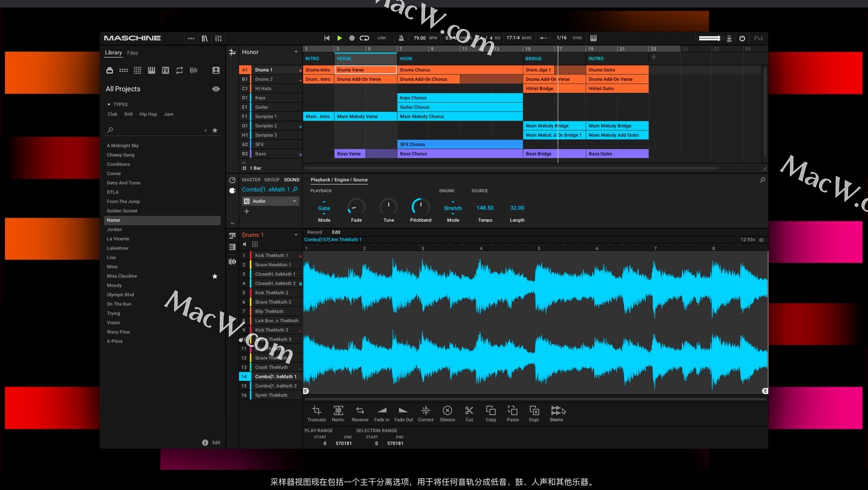Image resolution: width=868 pixels, height=490 pixels.
Task: Open keyboard view icon in header
Action: pyautogui.click(x=593, y=38)
